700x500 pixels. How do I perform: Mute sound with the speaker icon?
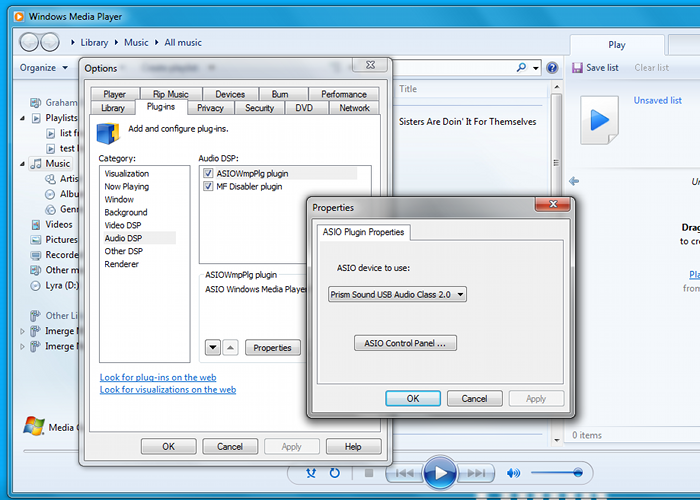coord(513,473)
